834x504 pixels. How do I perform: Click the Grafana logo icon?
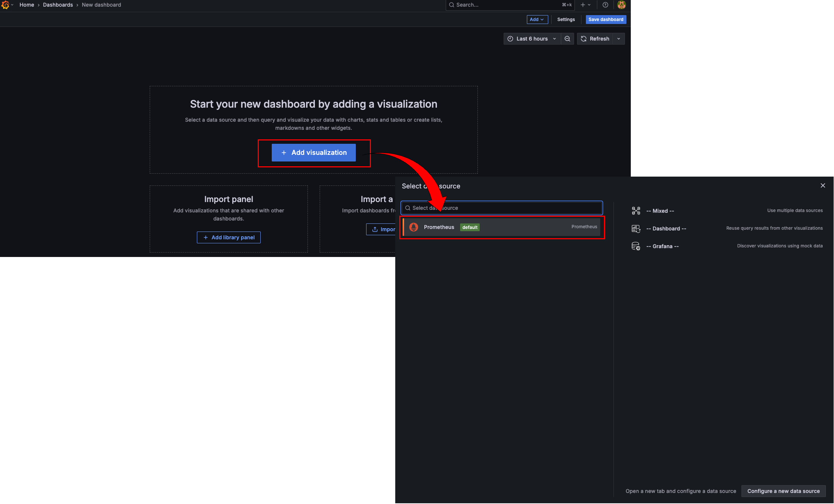coord(5,5)
